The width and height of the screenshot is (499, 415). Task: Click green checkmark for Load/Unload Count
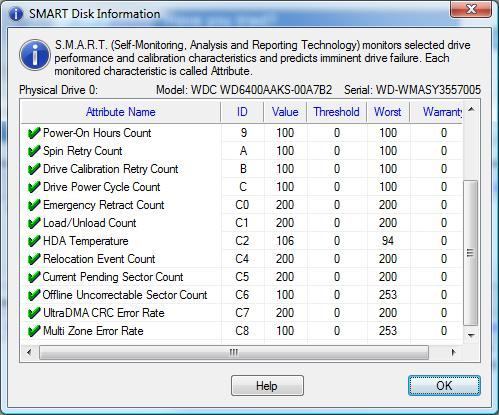click(x=34, y=223)
